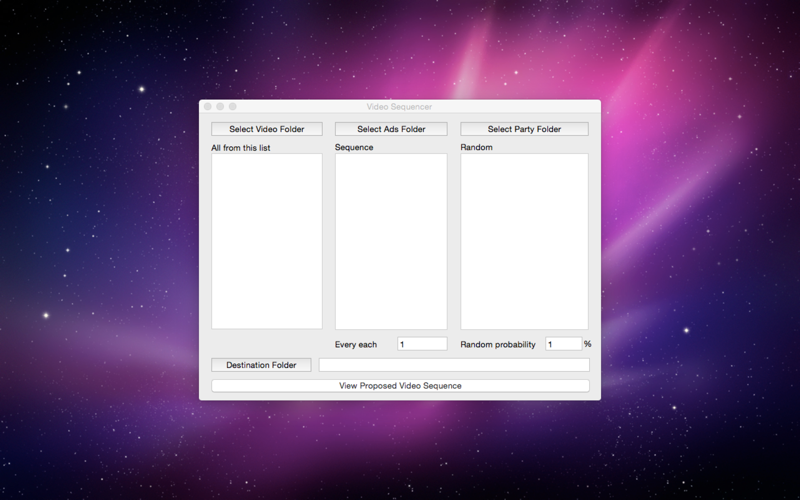800x500 pixels.
Task: Click the Random probability label
Action: (x=498, y=344)
